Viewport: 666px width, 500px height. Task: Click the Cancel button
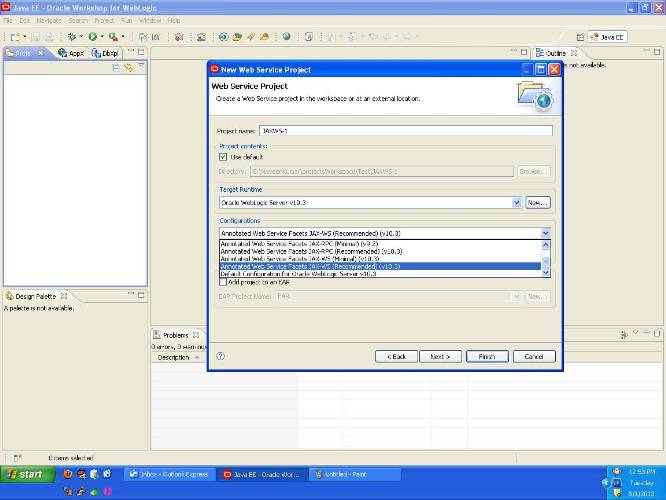(x=534, y=356)
